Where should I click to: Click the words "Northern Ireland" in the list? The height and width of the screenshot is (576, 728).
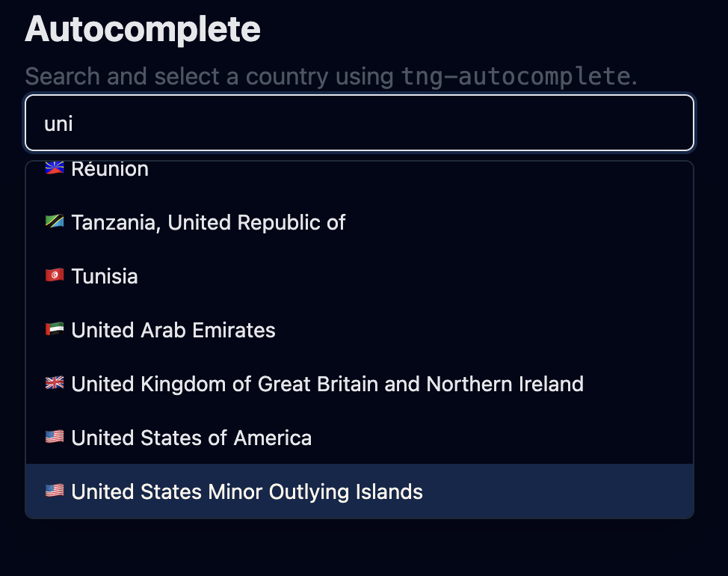tap(505, 384)
